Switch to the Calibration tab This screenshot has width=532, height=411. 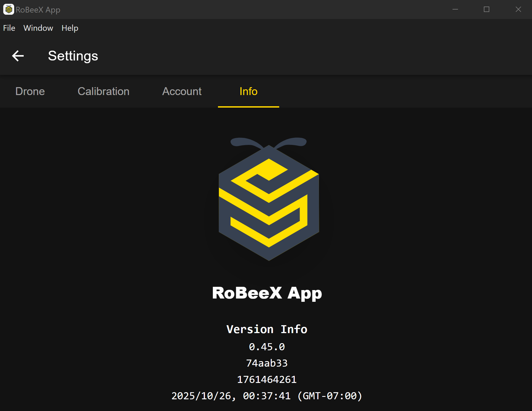103,91
